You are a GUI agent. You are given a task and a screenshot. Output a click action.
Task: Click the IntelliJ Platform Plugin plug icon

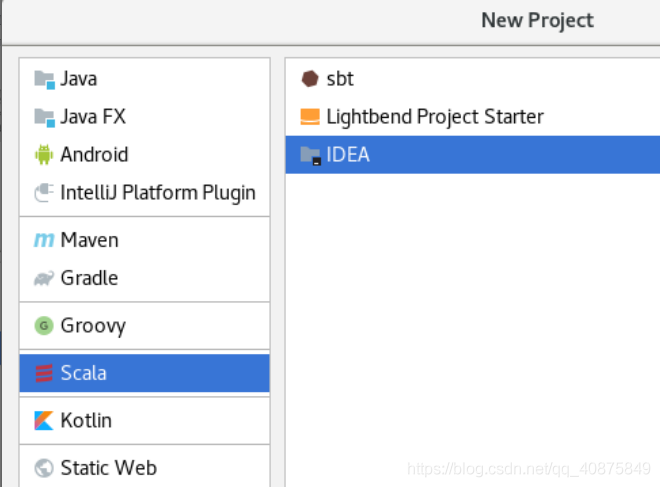44,193
